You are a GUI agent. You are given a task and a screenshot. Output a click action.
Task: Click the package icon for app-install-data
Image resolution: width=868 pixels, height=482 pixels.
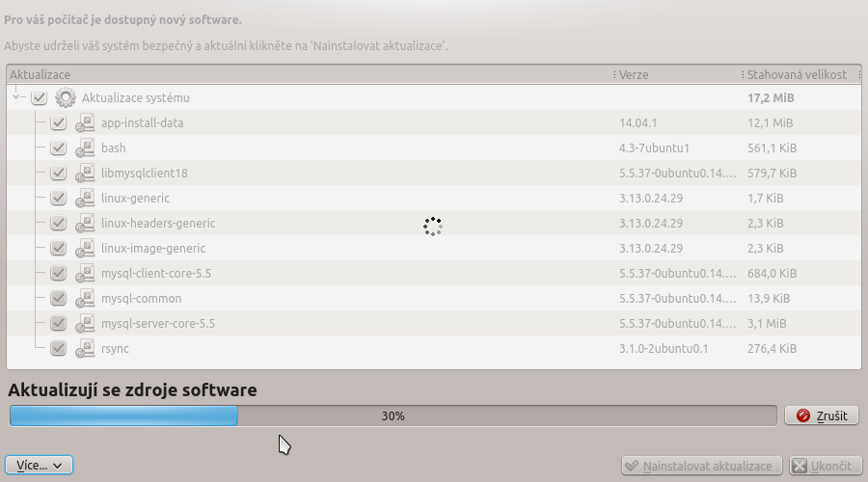pyautogui.click(x=85, y=122)
